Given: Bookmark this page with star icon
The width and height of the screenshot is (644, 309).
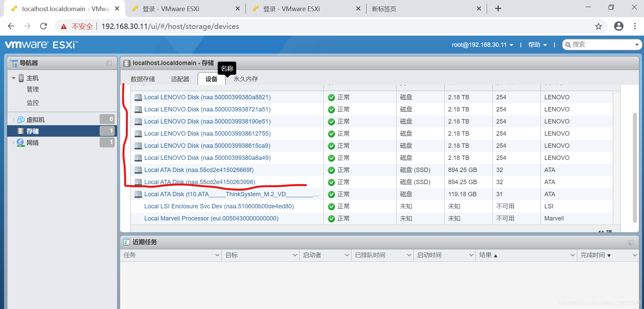Looking at the screenshot, I should (598, 26).
